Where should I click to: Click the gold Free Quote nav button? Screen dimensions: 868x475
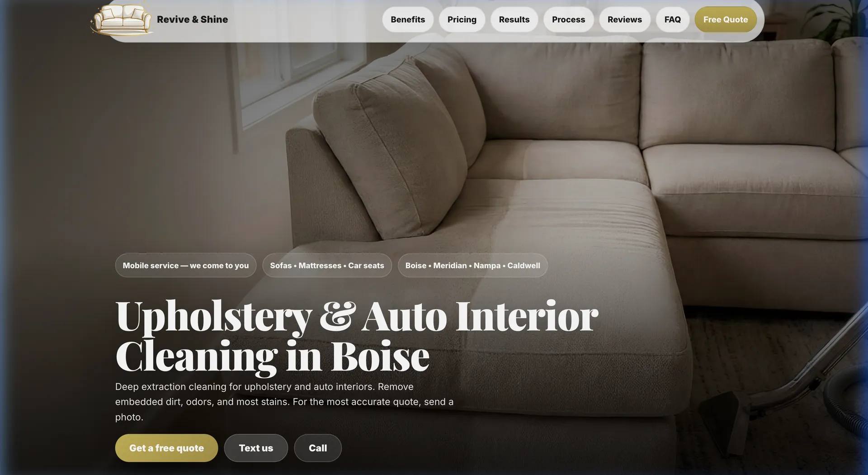coord(725,19)
